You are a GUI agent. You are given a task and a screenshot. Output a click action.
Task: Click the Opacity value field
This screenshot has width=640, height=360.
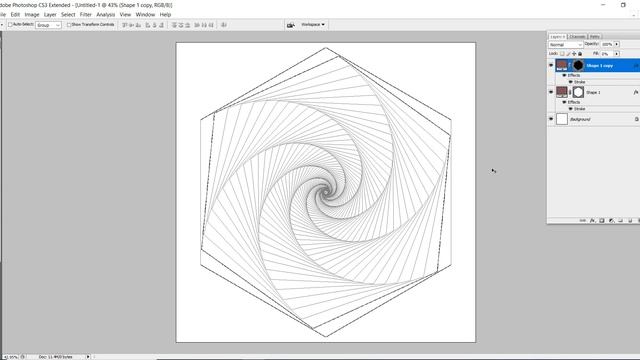607,44
